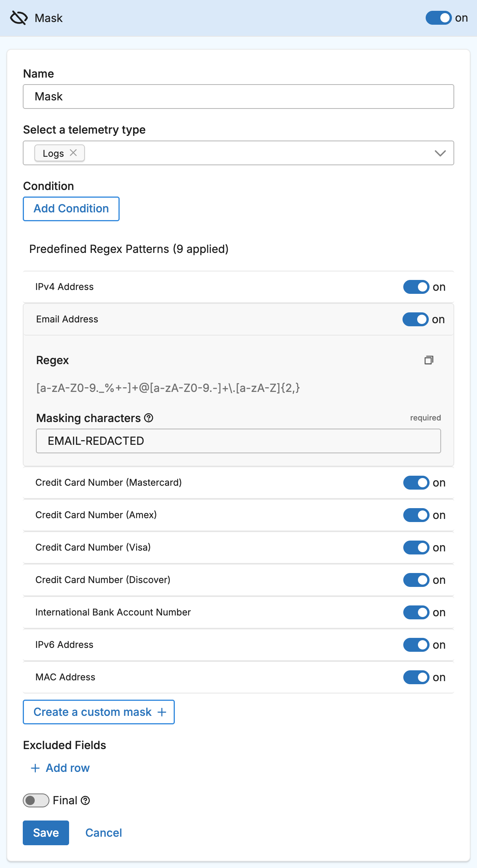Turn off the main Mask processor toggle

click(438, 18)
